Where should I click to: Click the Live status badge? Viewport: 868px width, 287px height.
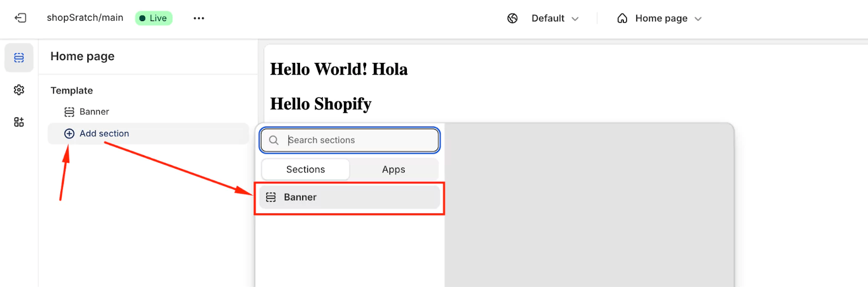(154, 18)
